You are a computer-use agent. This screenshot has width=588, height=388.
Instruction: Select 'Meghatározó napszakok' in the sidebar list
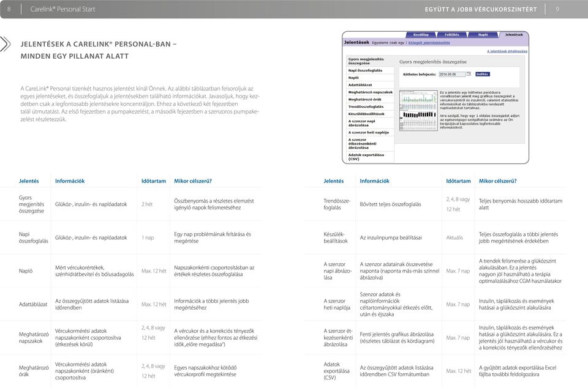tap(370, 92)
